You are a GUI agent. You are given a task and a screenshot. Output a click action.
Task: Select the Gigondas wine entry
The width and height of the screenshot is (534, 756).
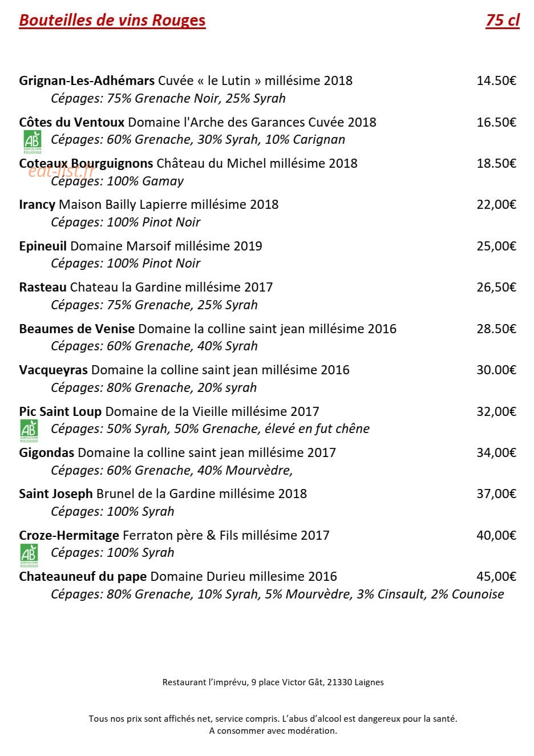coord(177,452)
